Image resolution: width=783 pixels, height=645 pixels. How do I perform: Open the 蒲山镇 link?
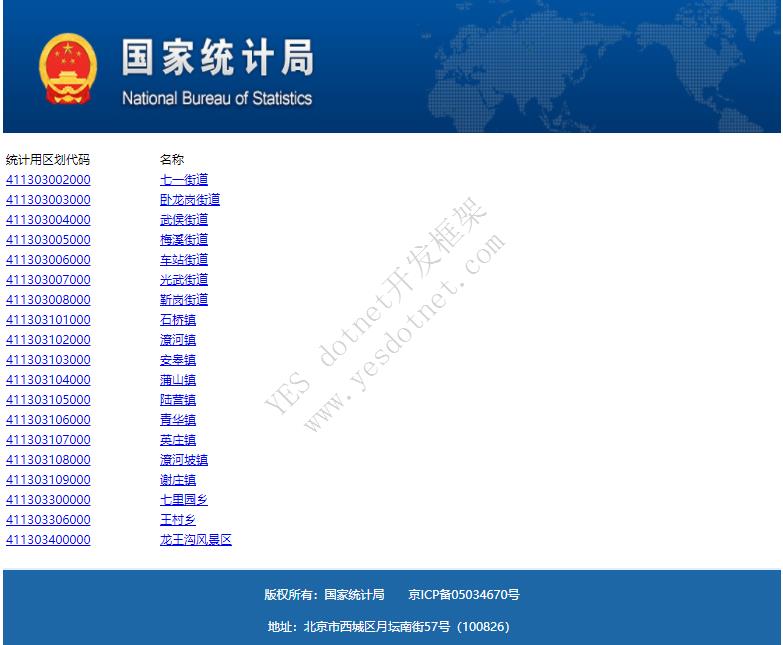(178, 379)
